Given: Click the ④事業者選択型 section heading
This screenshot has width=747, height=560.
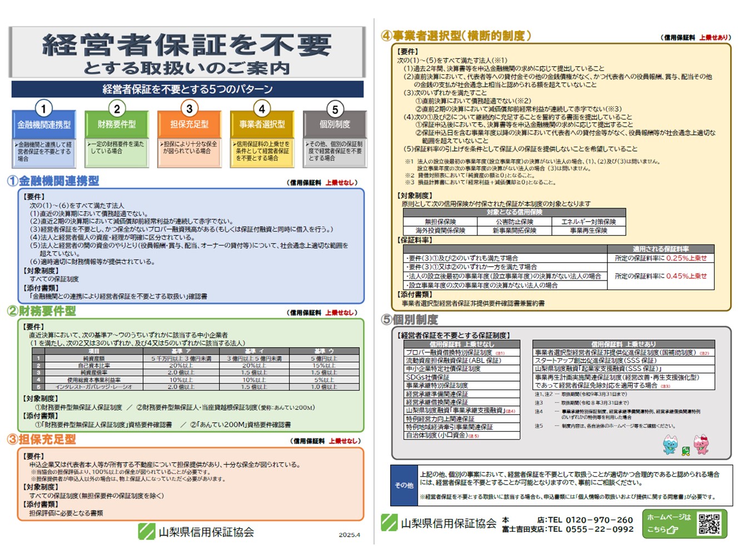Looking at the screenshot, I should coord(456,36).
